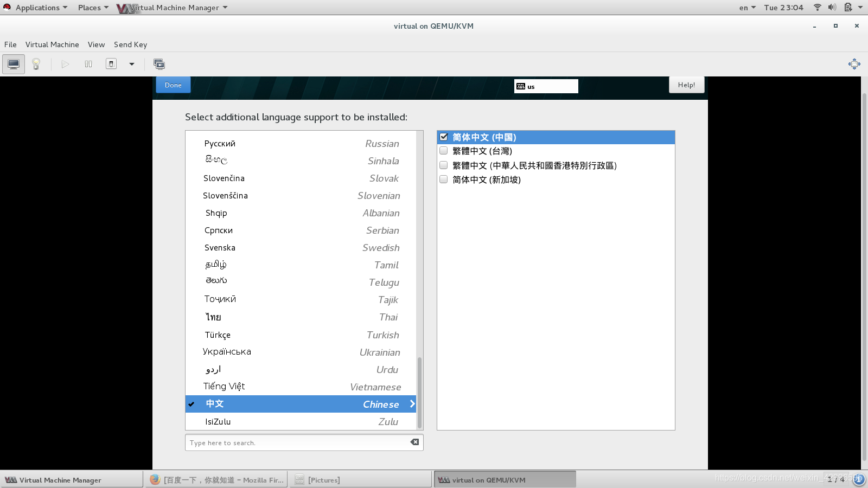Click the Help! button
Viewport: 868px width, 488px height.
click(686, 85)
